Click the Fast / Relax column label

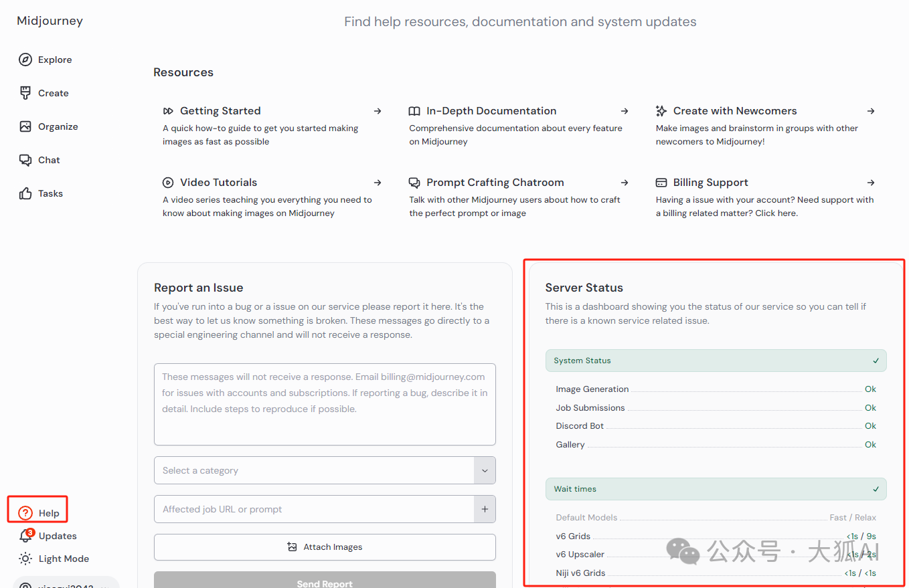(853, 517)
